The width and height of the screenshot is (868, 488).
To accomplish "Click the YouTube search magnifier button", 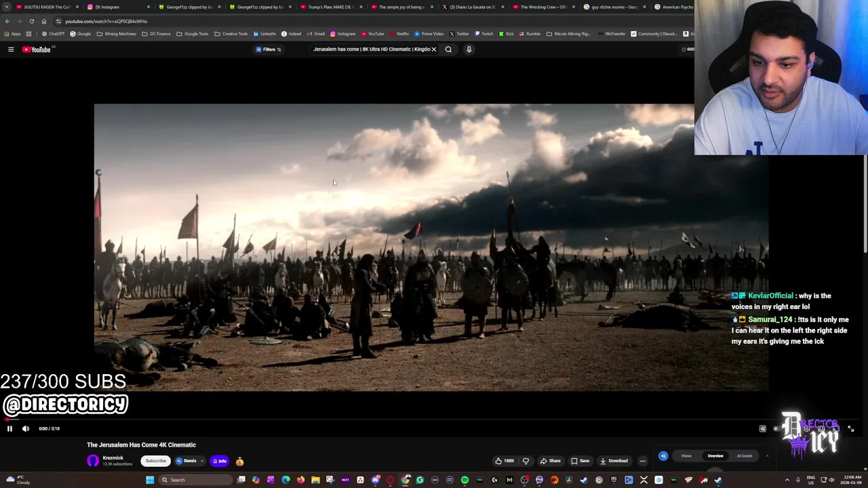I will tap(448, 49).
